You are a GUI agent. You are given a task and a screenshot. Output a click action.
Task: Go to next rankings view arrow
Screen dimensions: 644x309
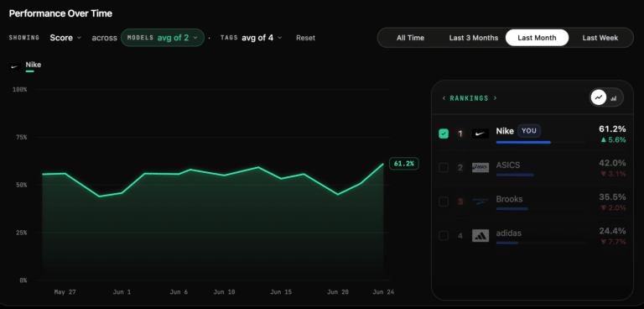click(496, 98)
